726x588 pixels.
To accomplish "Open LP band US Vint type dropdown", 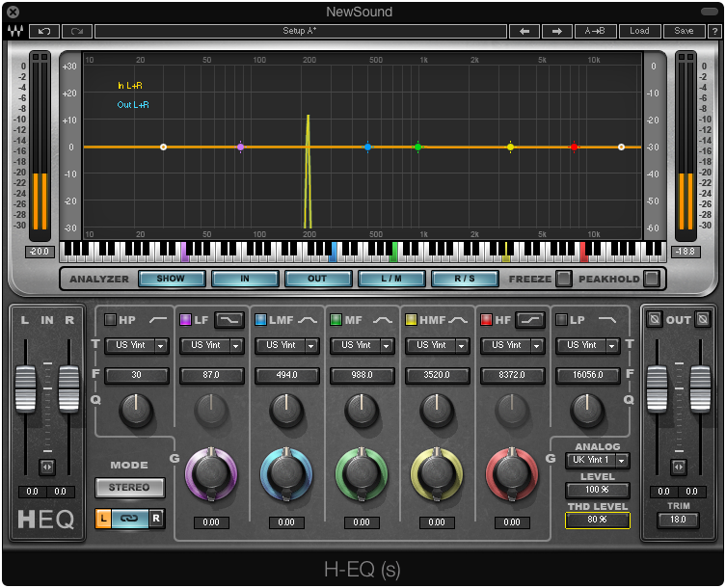I will [x=588, y=345].
